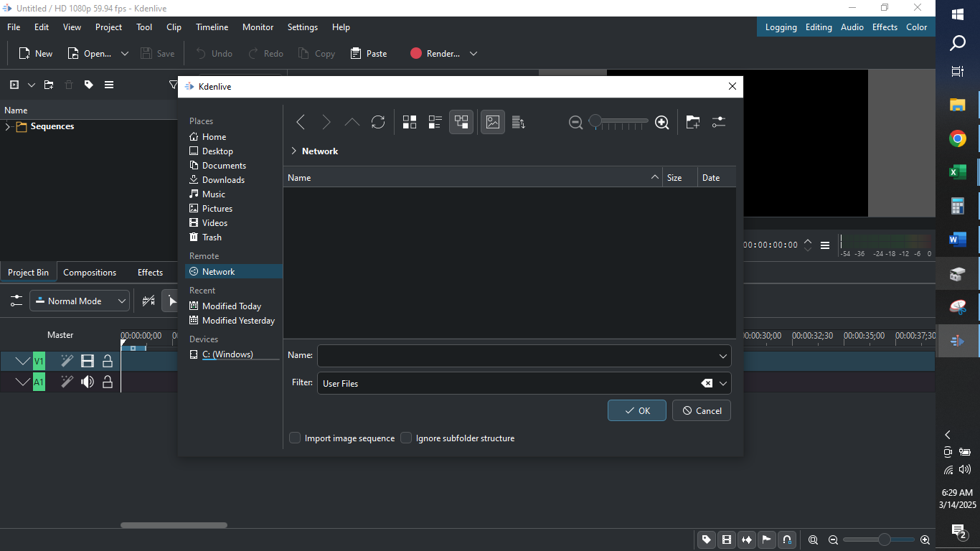The image size is (980, 551).
Task: Open sorting options in file dialog
Action: tap(519, 123)
